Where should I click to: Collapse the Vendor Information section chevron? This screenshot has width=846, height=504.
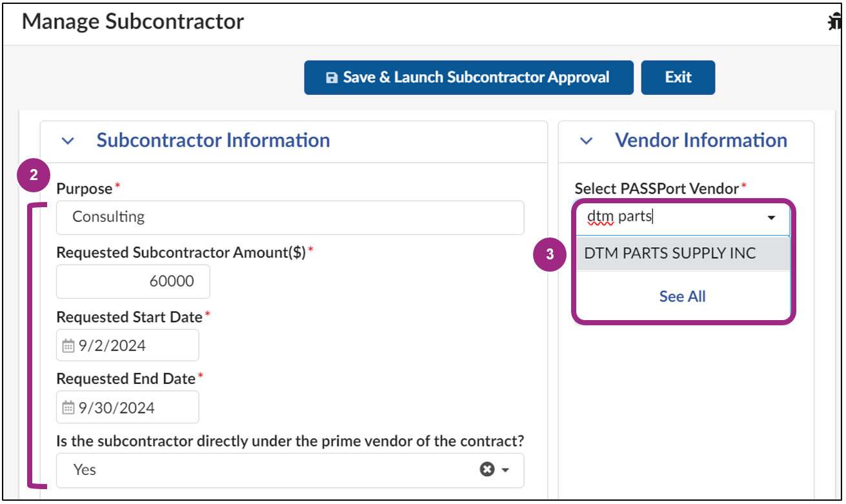[x=585, y=141]
